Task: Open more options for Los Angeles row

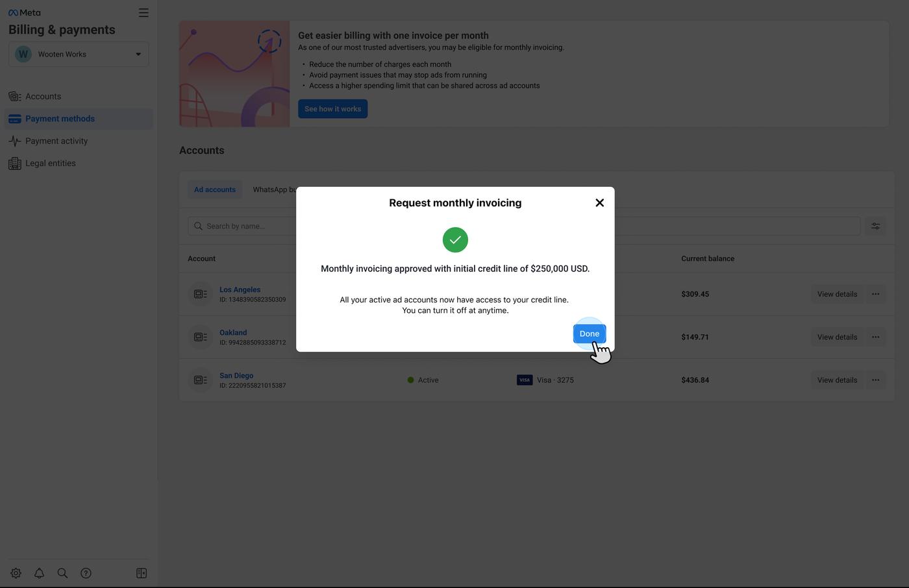Action: coord(875,294)
